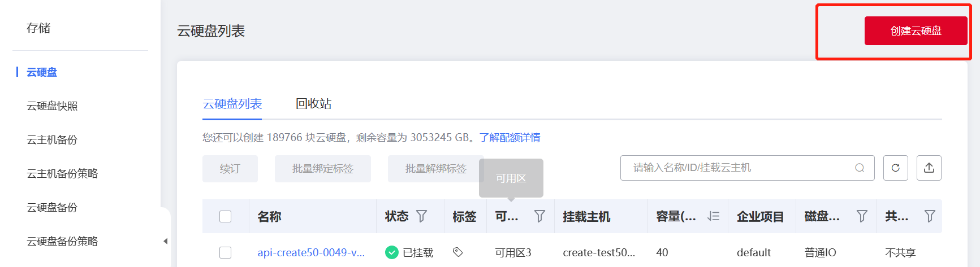Filter by 磁盘类型 column

(x=862, y=216)
